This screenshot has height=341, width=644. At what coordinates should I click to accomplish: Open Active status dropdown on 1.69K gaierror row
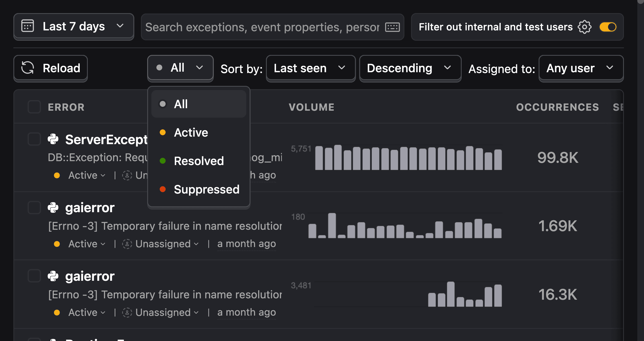pyautogui.click(x=87, y=244)
